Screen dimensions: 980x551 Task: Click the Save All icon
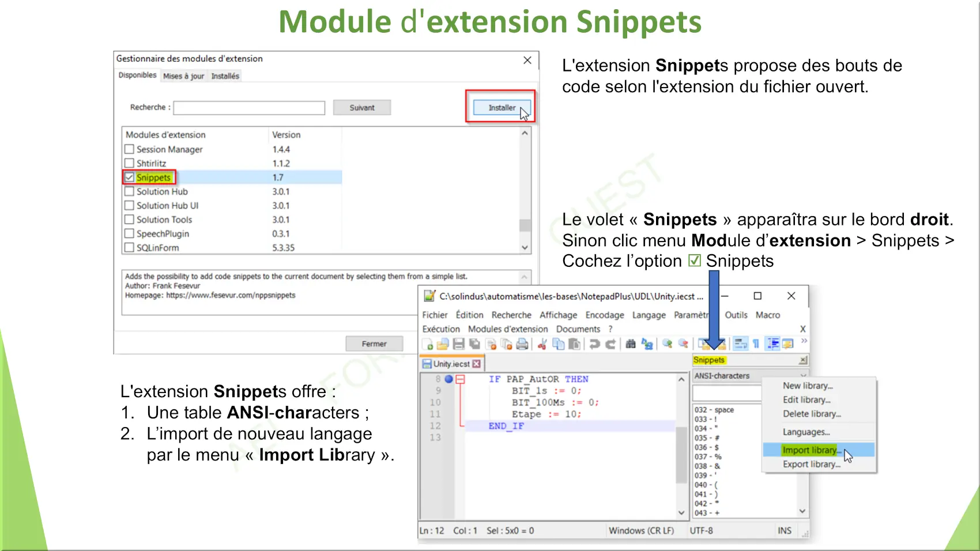click(x=474, y=344)
